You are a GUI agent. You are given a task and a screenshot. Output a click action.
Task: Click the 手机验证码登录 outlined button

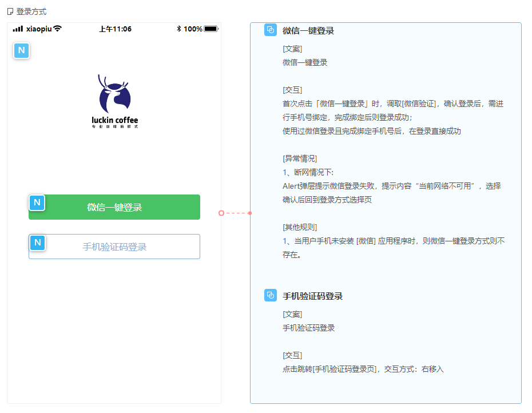(114, 247)
